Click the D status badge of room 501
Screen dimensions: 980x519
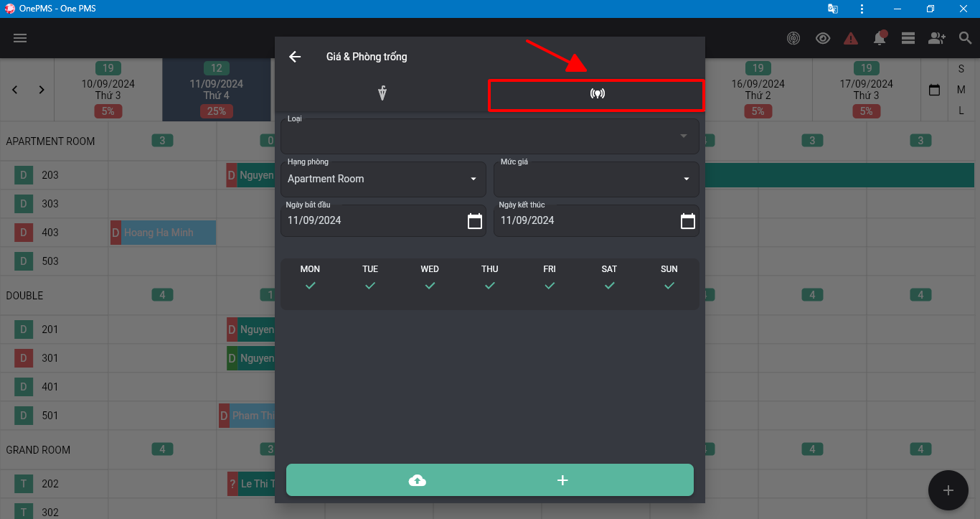tap(23, 416)
